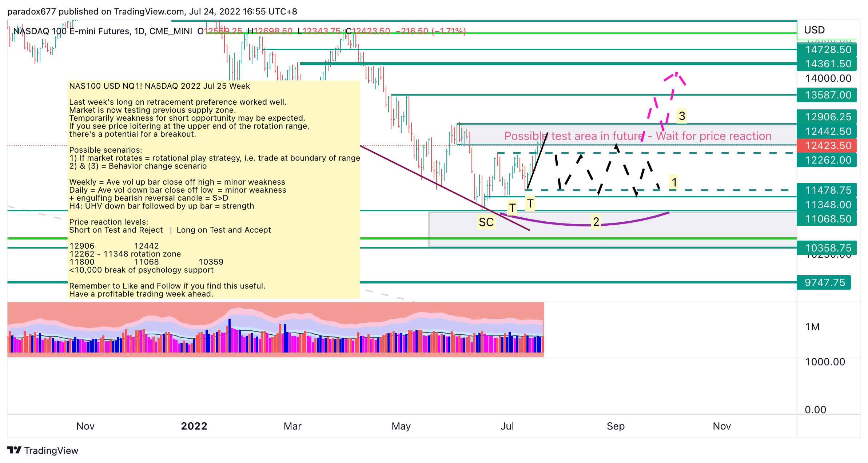The height and width of the screenshot is (463, 868).
Task: Click the left T test label
Action: coord(512,208)
